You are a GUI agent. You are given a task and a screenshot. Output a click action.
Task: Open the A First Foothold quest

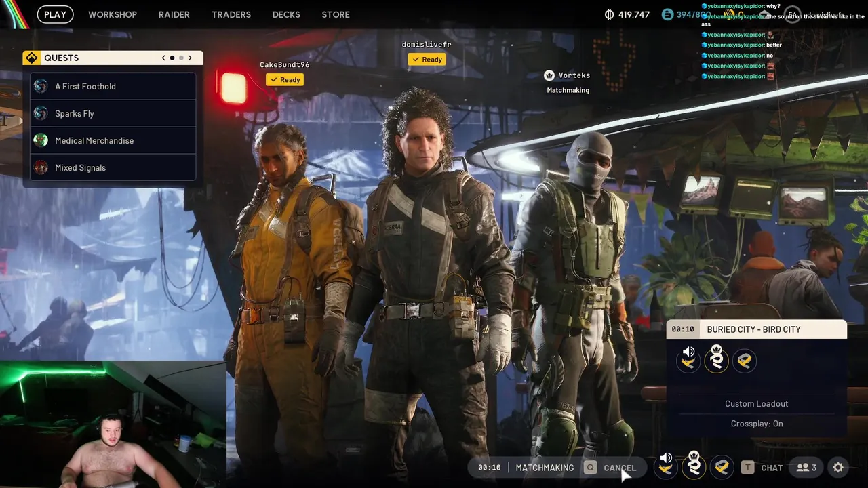coord(113,86)
